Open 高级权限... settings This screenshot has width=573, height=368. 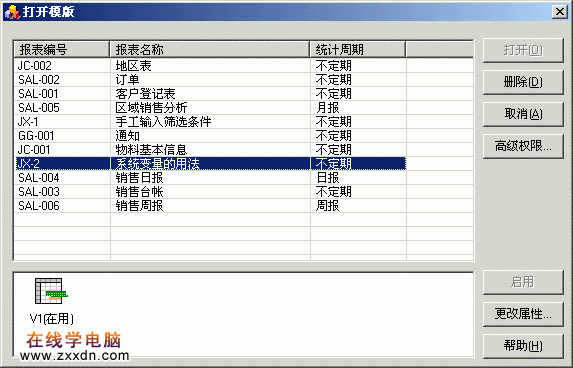coord(523,146)
